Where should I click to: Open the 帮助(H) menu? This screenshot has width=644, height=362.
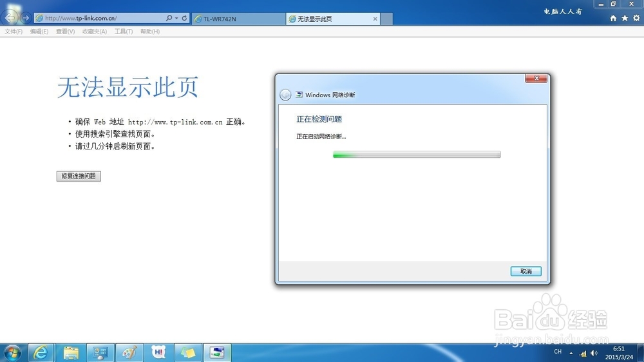coord(150,31)
